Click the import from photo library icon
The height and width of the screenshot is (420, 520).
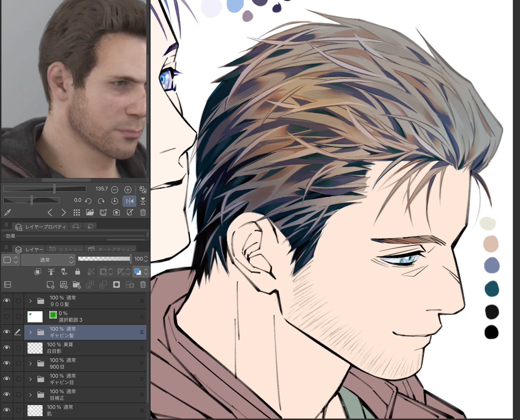click(103, 212)
